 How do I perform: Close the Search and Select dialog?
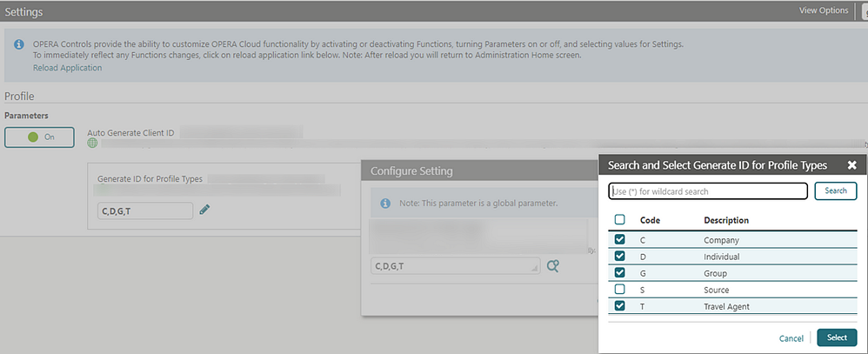[x=852, y=165]
